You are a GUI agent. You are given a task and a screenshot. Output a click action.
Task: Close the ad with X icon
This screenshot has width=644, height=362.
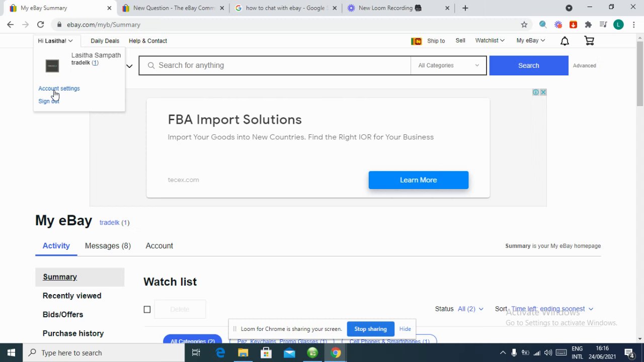point(543,92)
